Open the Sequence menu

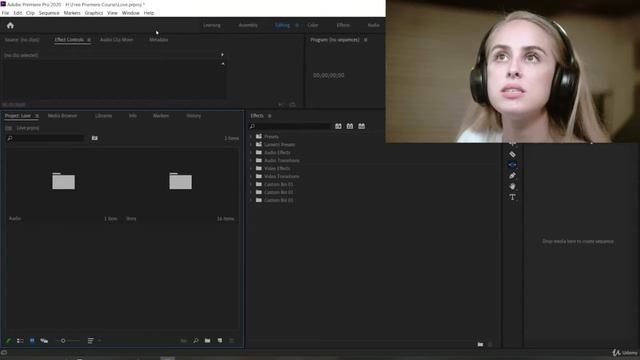pyautogui.click(x=49, y=13)
